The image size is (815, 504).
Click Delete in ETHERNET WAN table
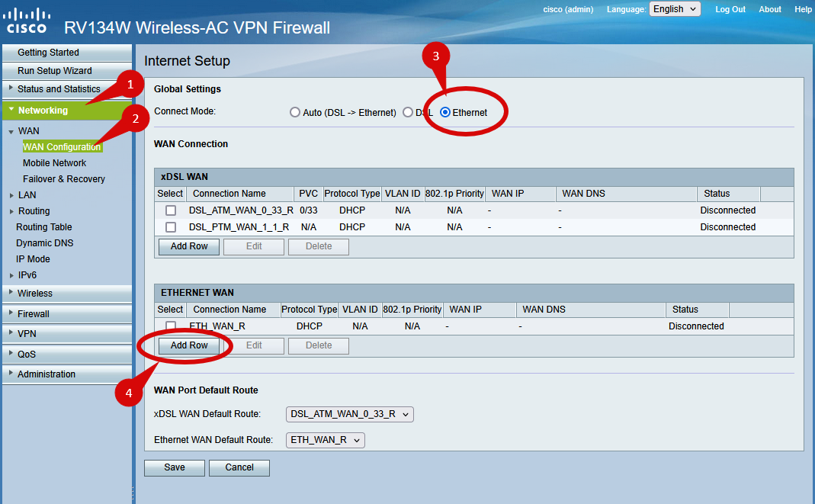coord(319,345)
